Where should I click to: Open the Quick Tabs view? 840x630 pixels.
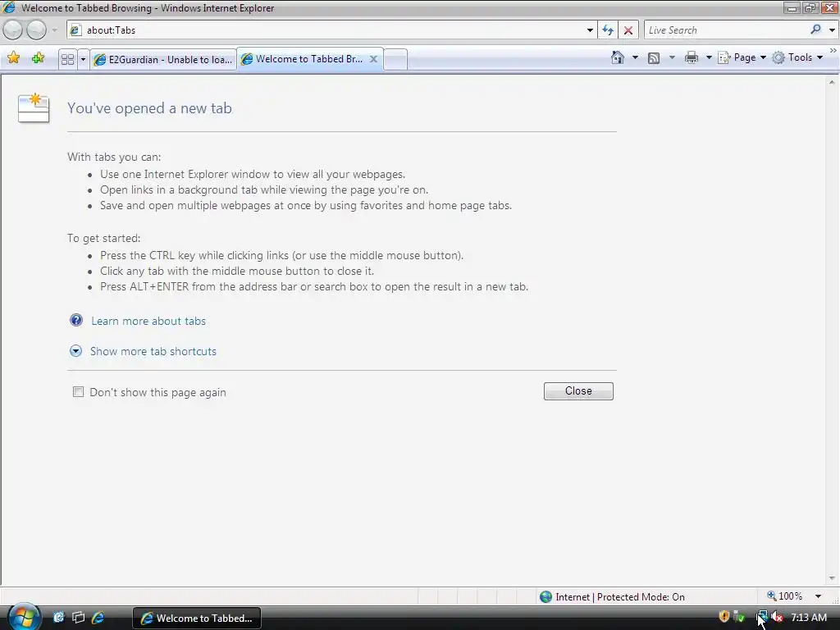coord(67,59)
